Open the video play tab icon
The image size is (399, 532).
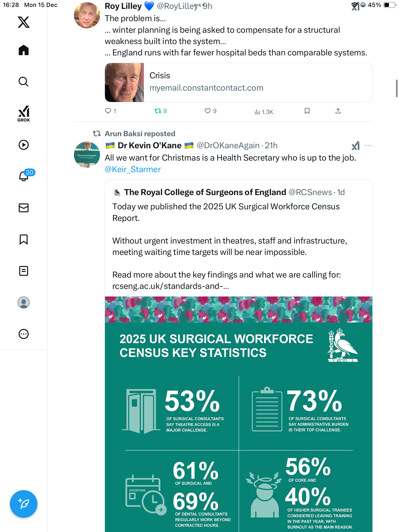(x=24, y=145)
